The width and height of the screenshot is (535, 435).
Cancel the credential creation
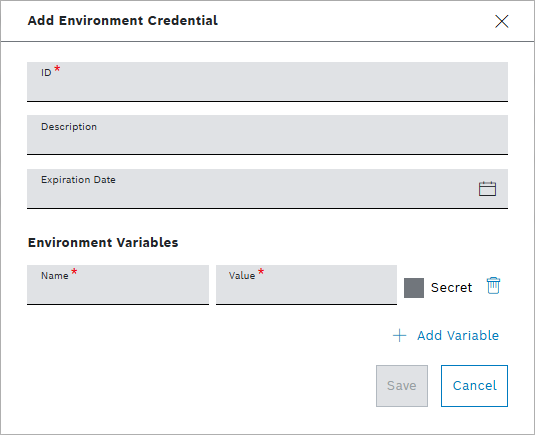[x=474, y=386]
